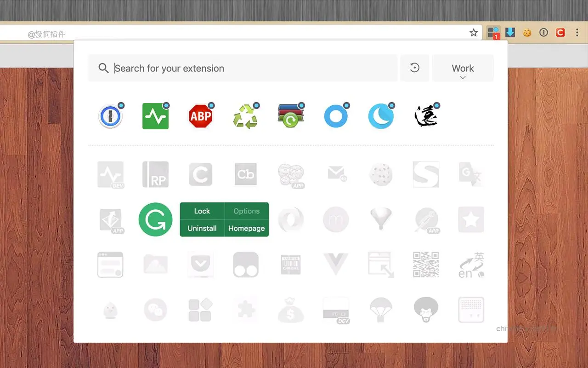Choose Uninstall from the extension menu
This screenshot has width=588, height=368.
coord(202,228)
